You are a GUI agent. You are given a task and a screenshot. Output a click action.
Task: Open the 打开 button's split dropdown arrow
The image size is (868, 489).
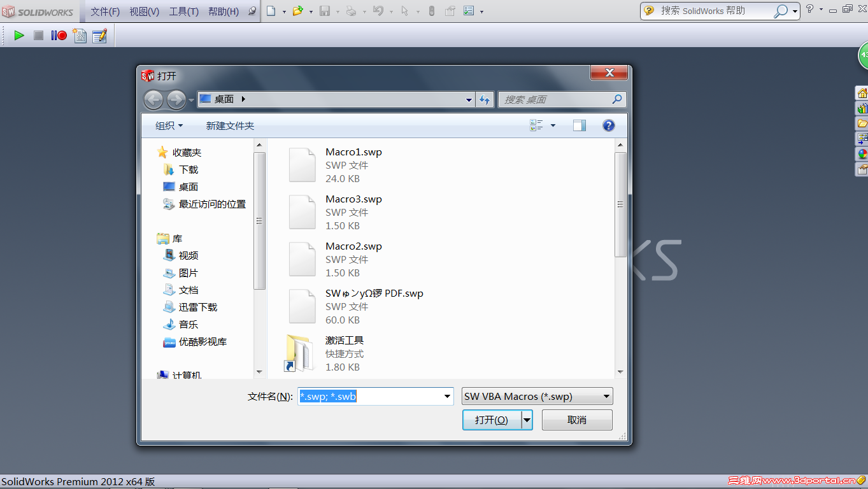(x=527, y=420)
